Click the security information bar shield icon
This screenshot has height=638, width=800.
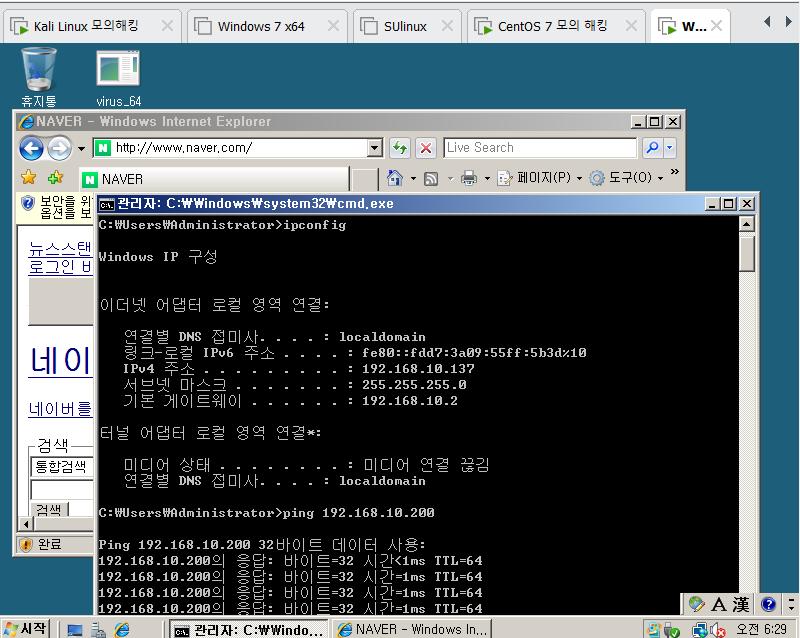28,203
